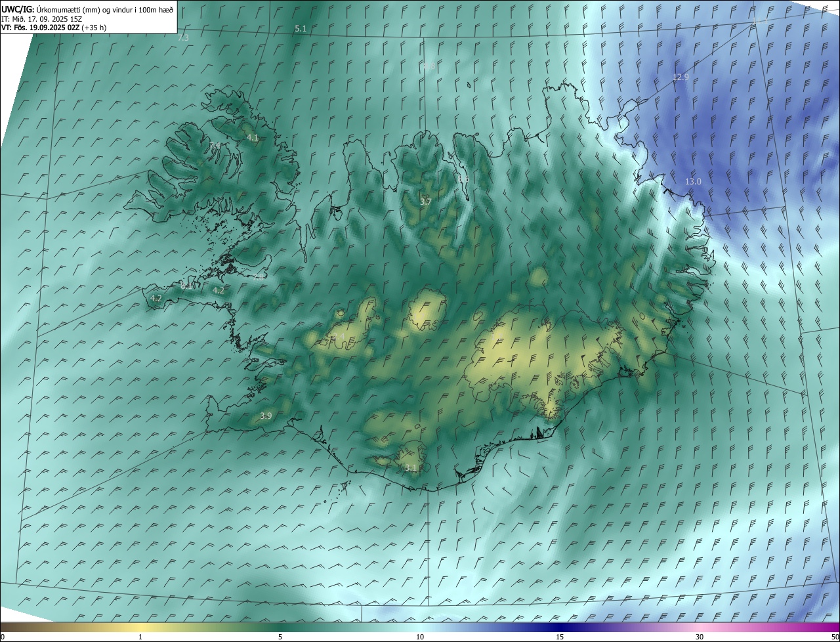The image size is (840, 642).
Task: Click the 0 tick on the color scale
Action: pos(3,637)
